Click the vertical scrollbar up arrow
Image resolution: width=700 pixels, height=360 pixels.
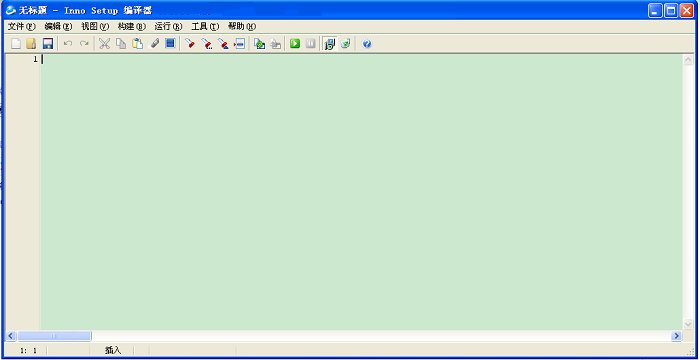pyautogui.click(x=688, y=60)
